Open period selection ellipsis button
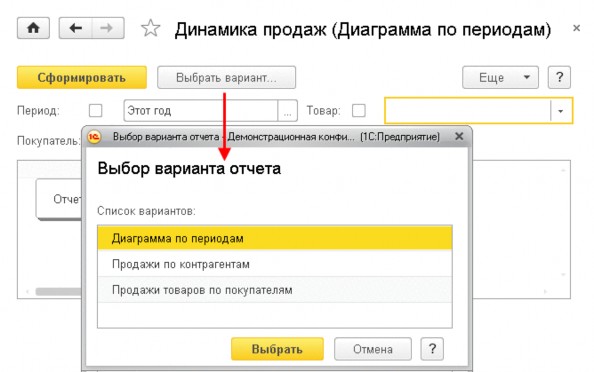The width and height of the screenshot is (594, 372). pyautogui.click(x=288, y=111)
